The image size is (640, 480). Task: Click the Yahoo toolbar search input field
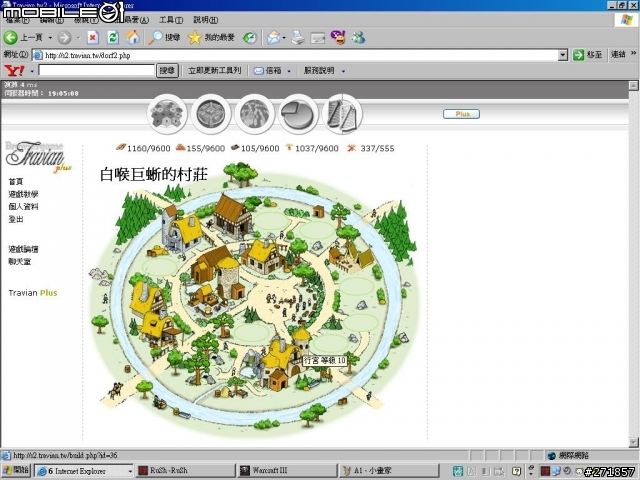point(97,70)
